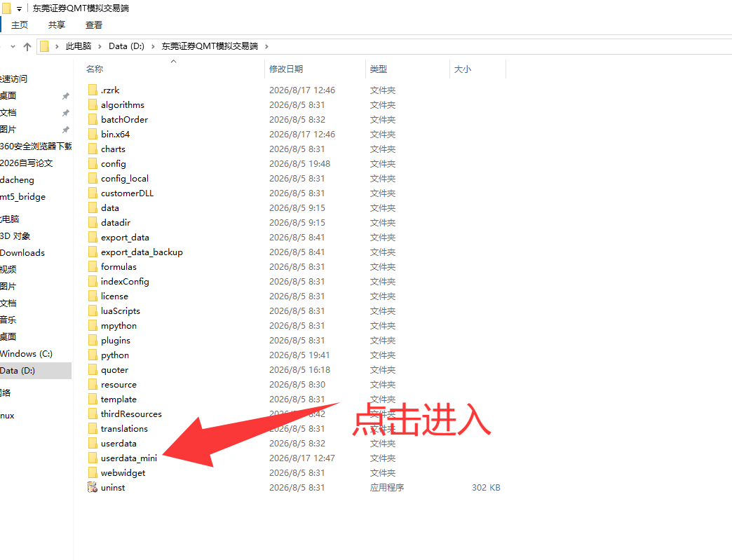
Task: Expand the chevron after Data (D:) in path
Action: pyautogui.click(x=153, y=46)
